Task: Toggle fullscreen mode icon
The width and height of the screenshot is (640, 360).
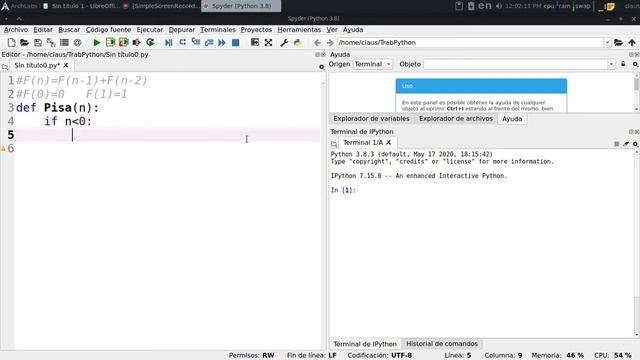Action: (268, 42)
